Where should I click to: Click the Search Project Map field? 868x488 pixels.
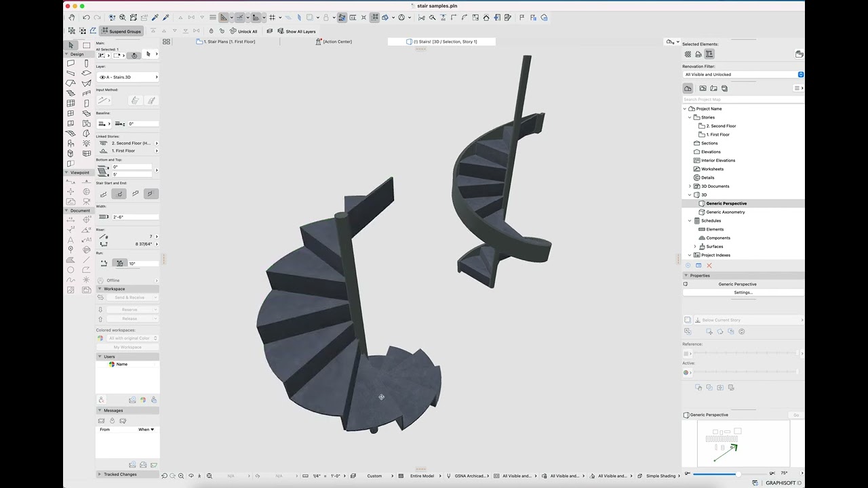[743, 100]
